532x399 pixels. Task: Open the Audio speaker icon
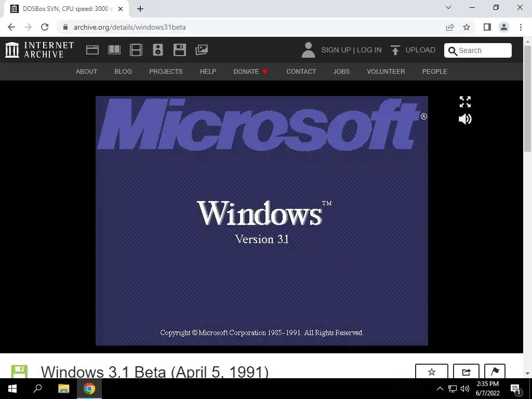pos(158,50)
